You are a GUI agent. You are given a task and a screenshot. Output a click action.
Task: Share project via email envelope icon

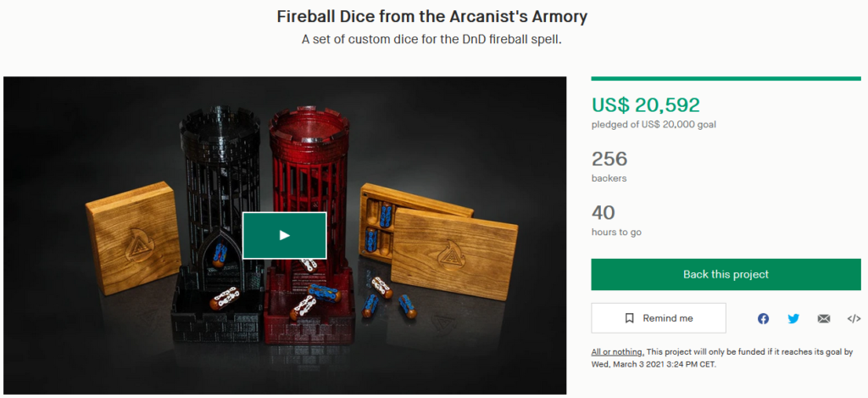coord(824,319)
